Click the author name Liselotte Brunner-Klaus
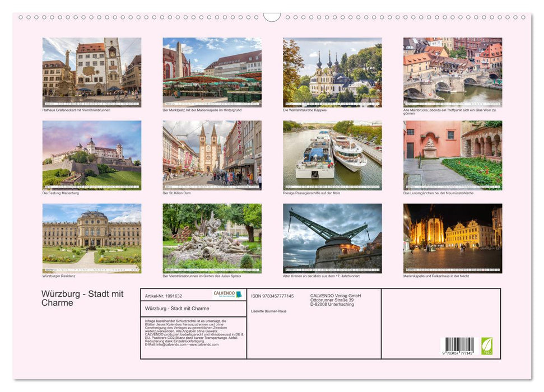Viewport: 544px width, 392px height. click(x=268, y=311)
